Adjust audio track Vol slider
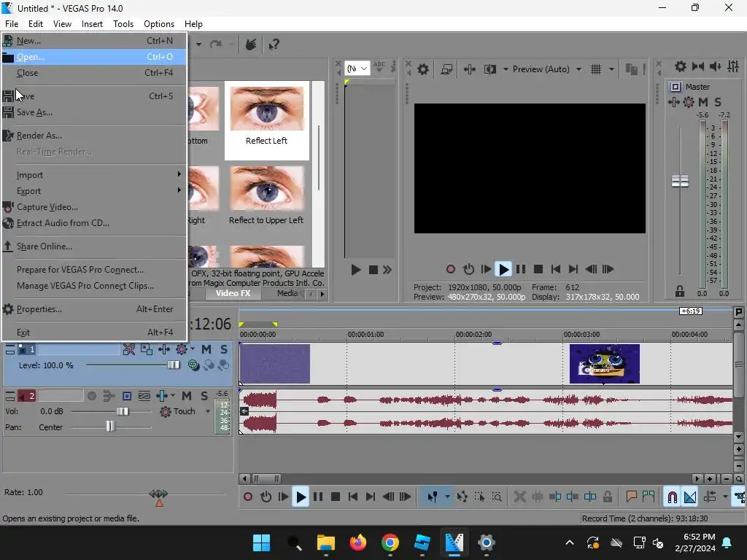Image resolution: width=747 pixels, height=560 pixels. pyautogui.click(x=123, y=411)
